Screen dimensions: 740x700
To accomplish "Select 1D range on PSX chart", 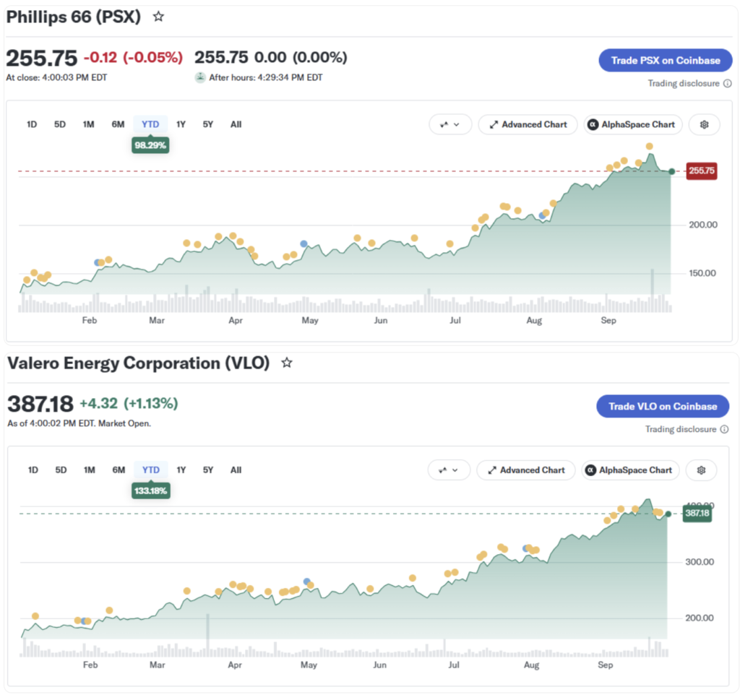I will [x=32, y=124].
